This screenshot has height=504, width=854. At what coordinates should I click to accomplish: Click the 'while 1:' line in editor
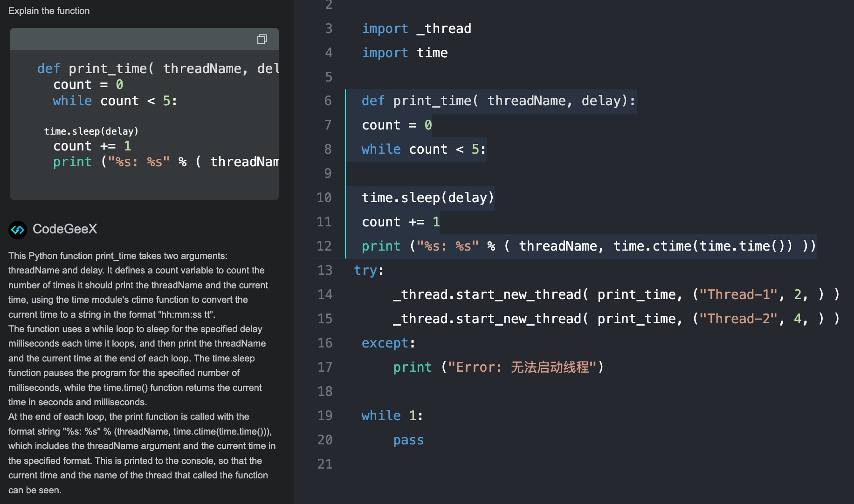click(x=392, y=415)
